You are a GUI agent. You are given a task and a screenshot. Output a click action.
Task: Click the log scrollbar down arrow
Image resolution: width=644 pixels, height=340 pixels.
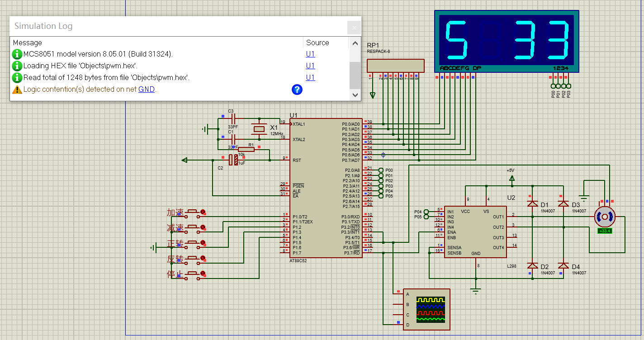[x=355, y=95]
